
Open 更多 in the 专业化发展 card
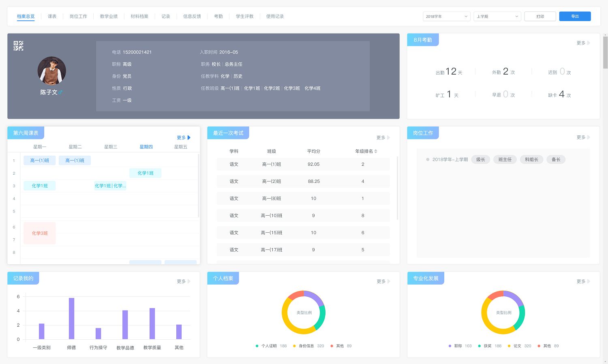[583, 281]
